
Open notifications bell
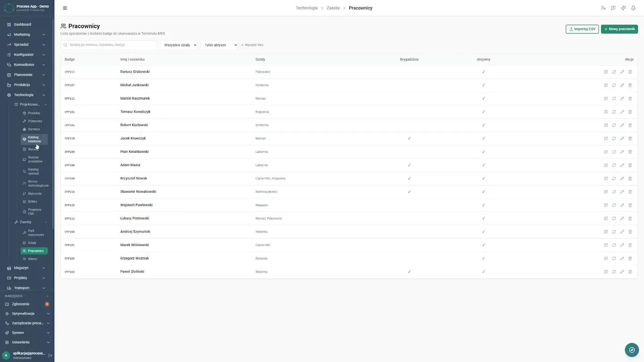pos(633,8)
